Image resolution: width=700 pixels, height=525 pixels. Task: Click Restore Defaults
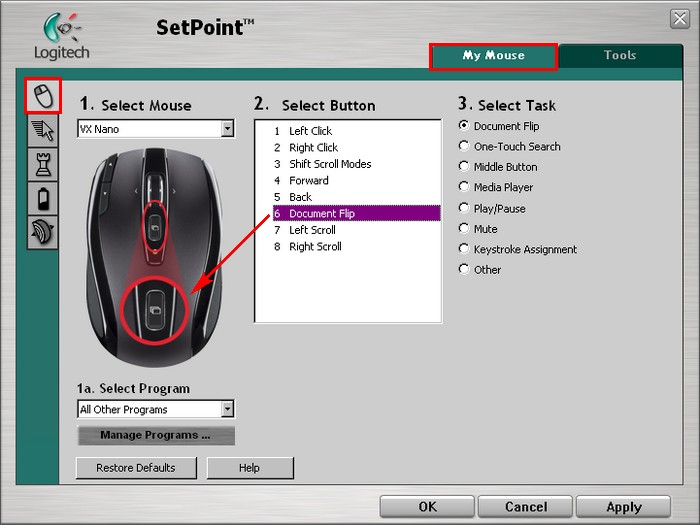[x=136, y=468]
